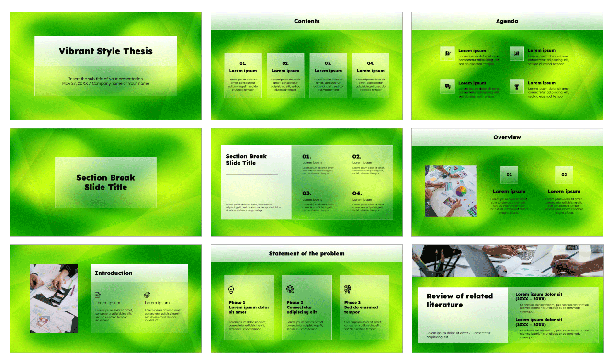Click the lightbulb icon above Phase 1
This screenshot has height=364, width=613.
point(232,289)
